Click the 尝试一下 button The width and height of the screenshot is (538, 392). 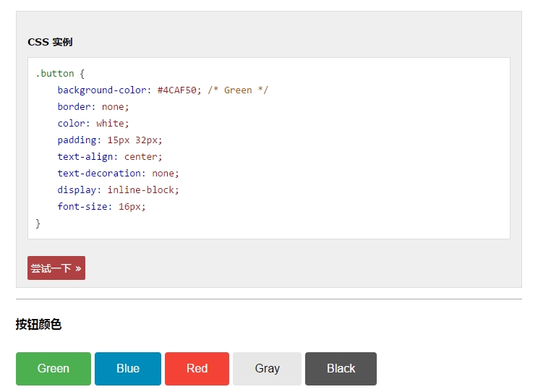click(56, 268)
